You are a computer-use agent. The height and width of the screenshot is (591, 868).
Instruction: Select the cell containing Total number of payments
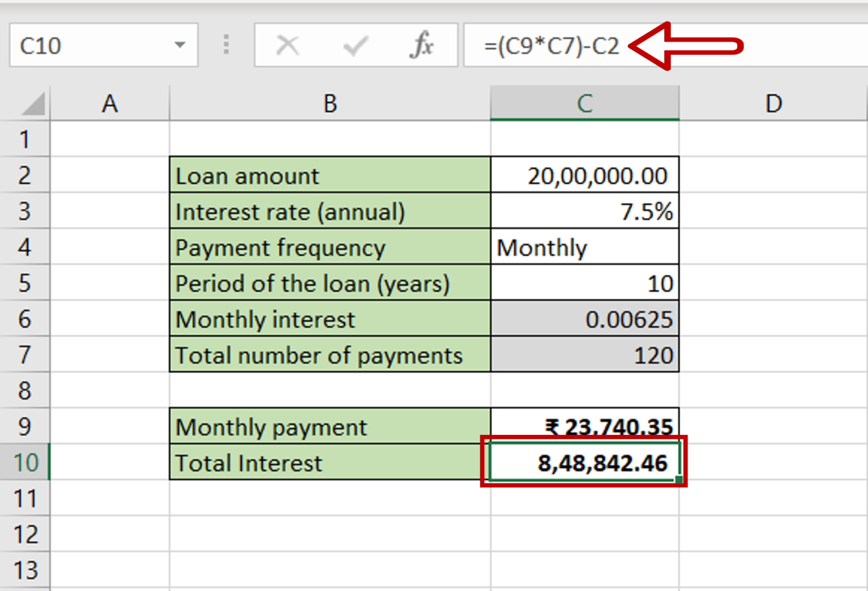pos(329,355)
